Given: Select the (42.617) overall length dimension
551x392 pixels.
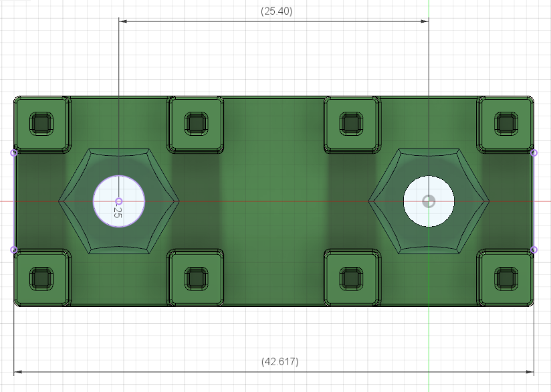Looking at the screenshot, I should [280, 362].
